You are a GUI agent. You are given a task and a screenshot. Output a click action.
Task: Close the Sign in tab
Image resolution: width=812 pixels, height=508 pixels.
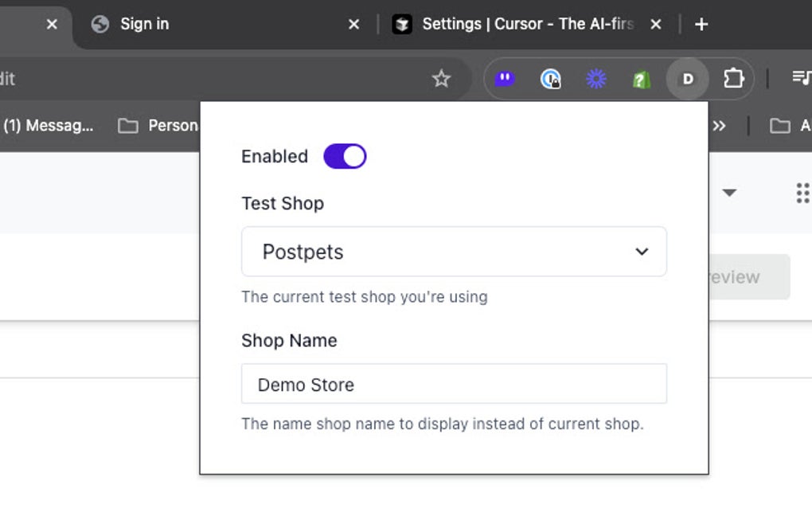tap(354, 25)
